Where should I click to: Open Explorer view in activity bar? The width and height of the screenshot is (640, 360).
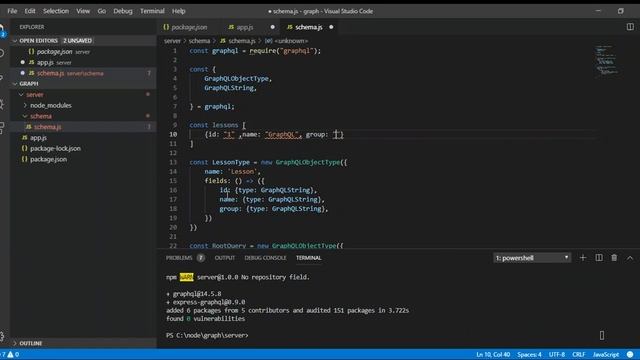coord(2,30)
